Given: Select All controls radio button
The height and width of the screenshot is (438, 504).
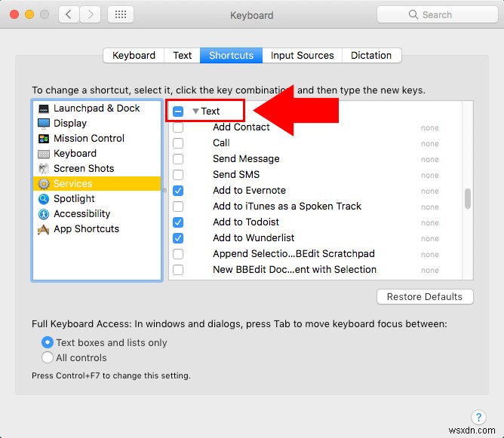Looking at the screenshot, I should pyautogui.click(x=48, y=357).
